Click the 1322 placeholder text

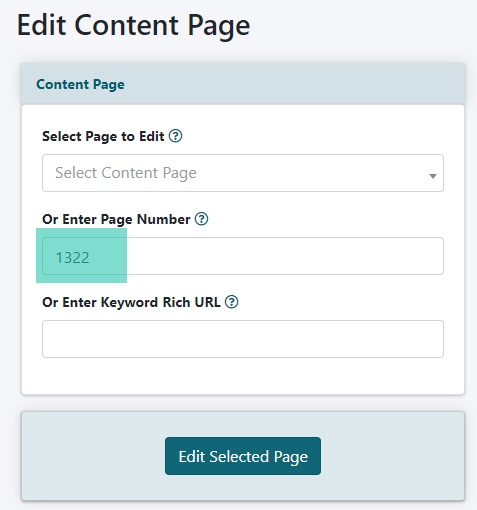[72, 258]
